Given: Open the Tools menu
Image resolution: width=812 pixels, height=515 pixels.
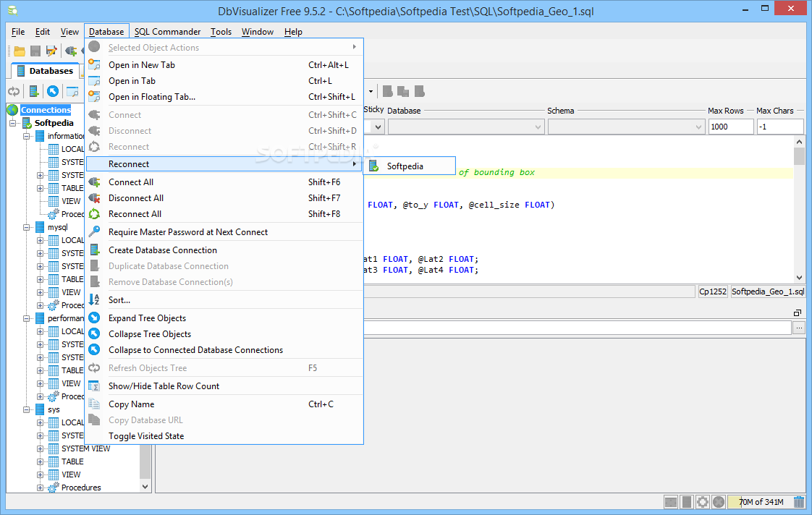Looking at the screenshot, I should tap(221, 32).
